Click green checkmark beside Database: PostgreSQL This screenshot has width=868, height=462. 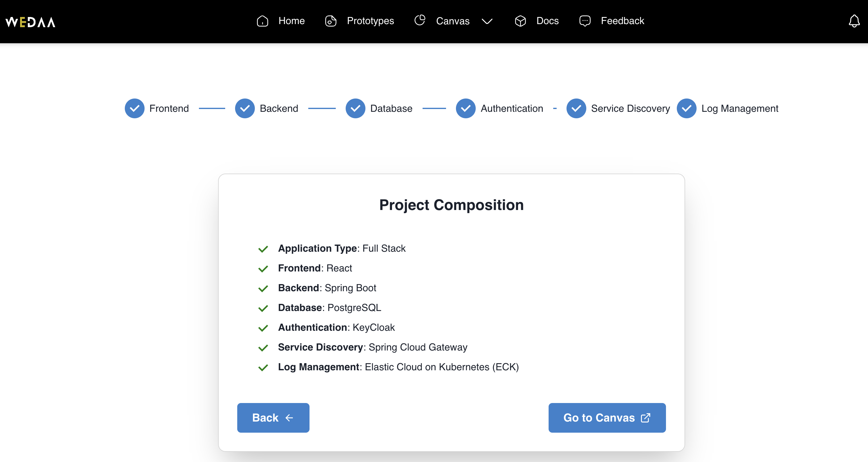(263, 308)
